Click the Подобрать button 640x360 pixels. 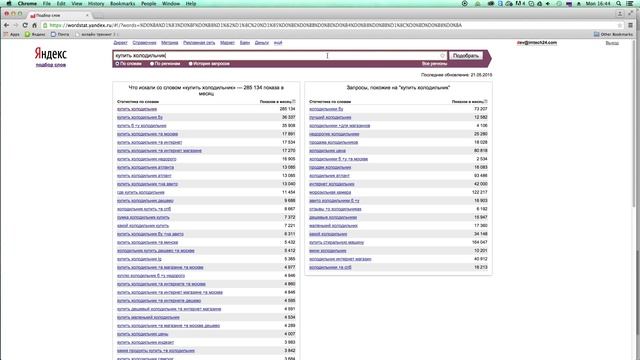tap(466, 56)
